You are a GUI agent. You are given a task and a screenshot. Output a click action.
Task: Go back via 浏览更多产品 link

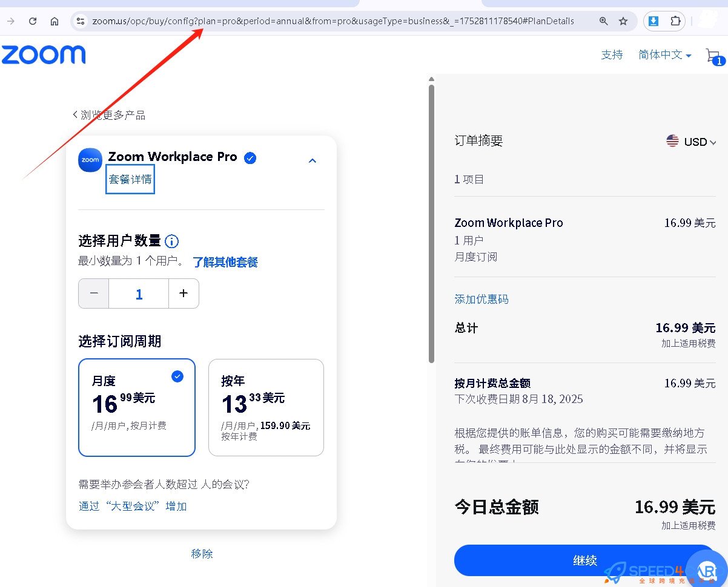pos(109,115)
